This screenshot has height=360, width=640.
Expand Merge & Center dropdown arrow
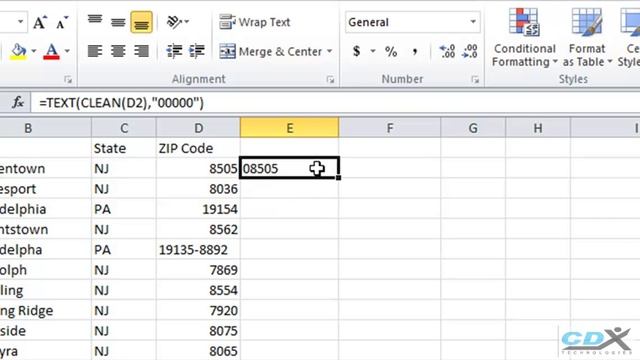pos(329,51)
